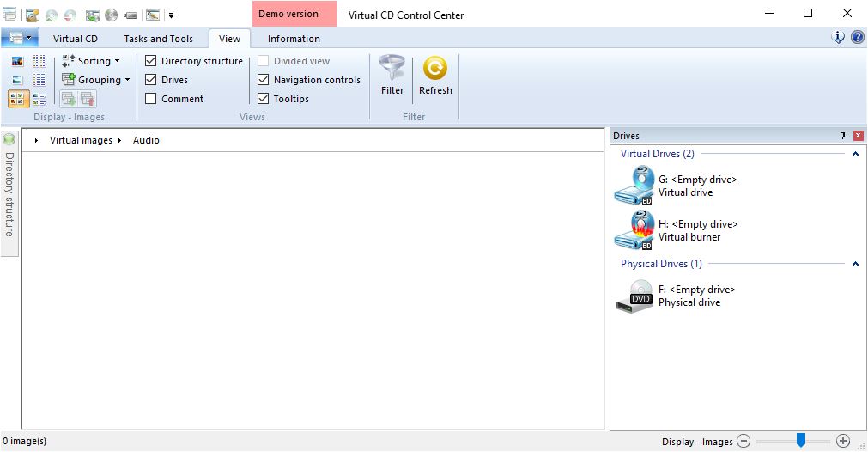The height and width of the screenshot is (452, 868).
Task: Open the blue application menu button
Action: pos(20,38)
